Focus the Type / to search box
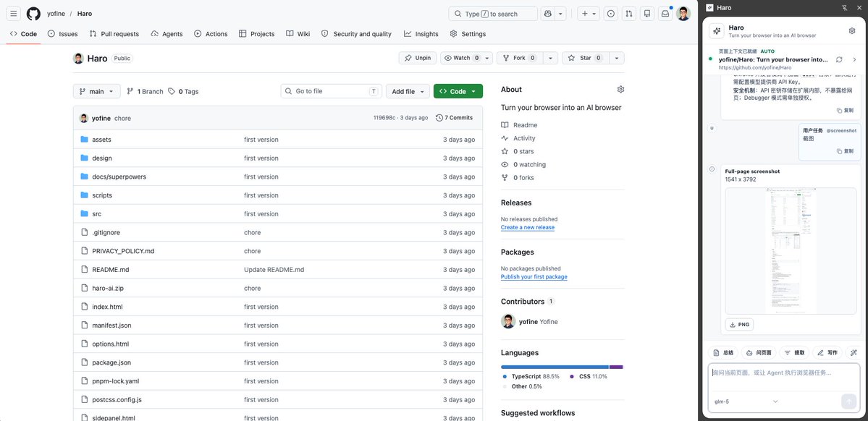Viewport: 868px width, 421px height. click(493, 13)
